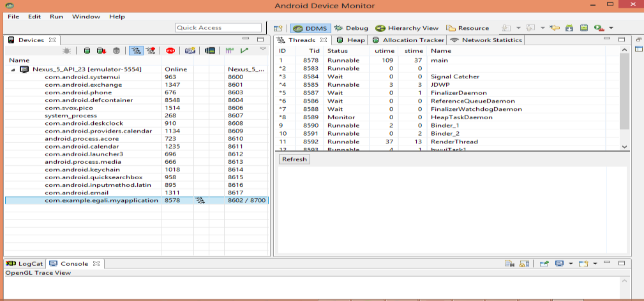Image resolution: width=644 pixels, height=301 pixels.
Task: Open dropdown next to first greyed navigation icon
Action: coord(518,28)
